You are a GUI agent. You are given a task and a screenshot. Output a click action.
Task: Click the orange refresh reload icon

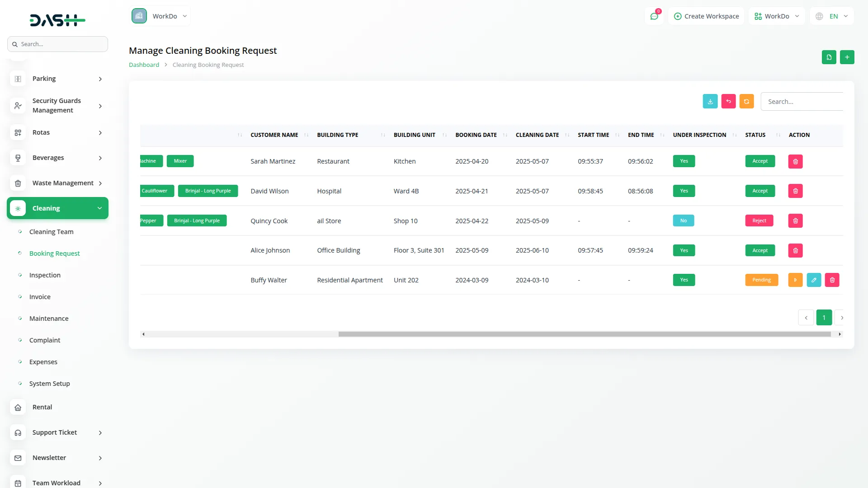tap(746, 102)
